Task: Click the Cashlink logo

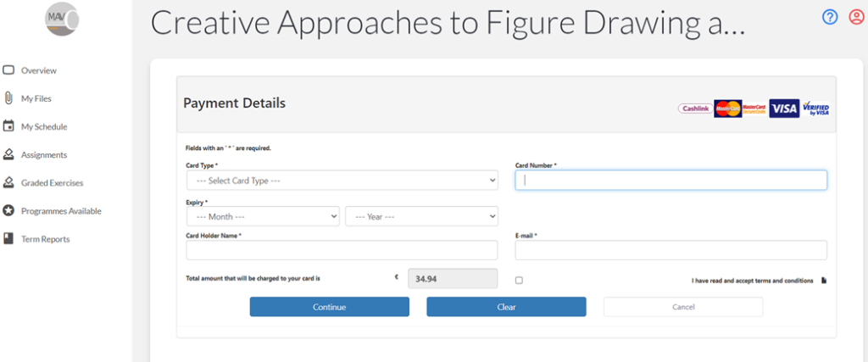Action: [x=695, y=109]
